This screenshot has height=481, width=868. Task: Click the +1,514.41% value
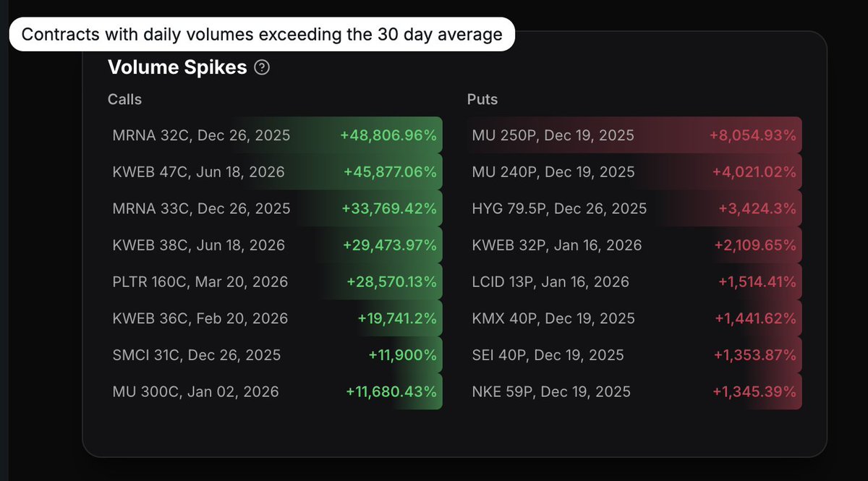[757, 281]
